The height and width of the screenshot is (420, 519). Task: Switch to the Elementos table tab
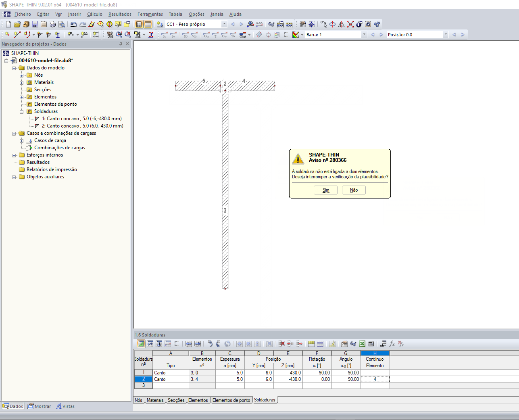(198, 400)
